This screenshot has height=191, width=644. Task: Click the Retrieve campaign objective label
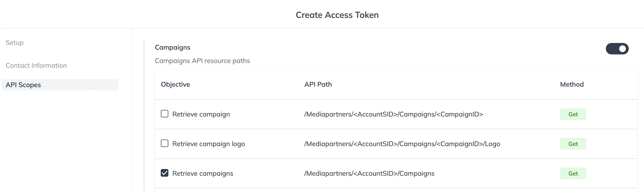(201, 114)
